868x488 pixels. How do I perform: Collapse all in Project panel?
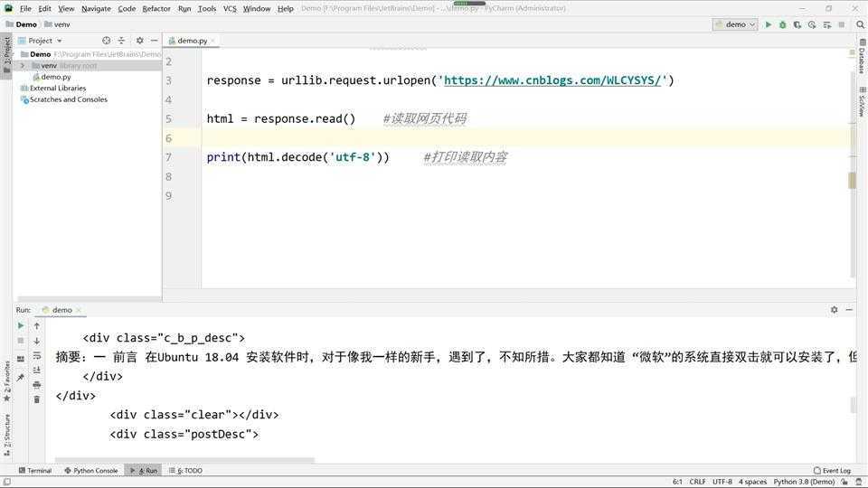(122, 41)
